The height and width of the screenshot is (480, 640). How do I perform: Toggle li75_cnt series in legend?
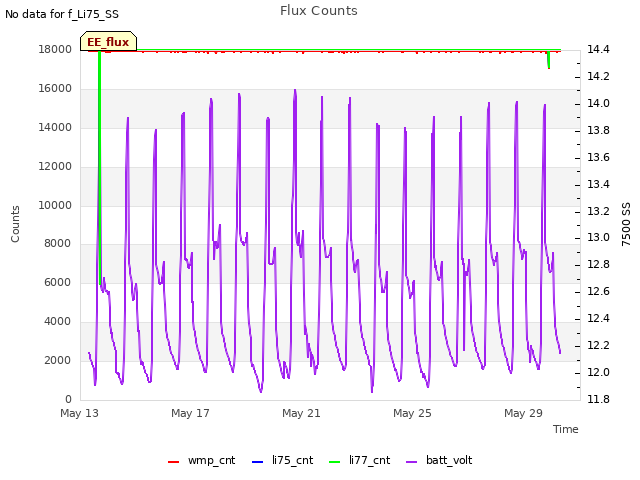(282, 460)
